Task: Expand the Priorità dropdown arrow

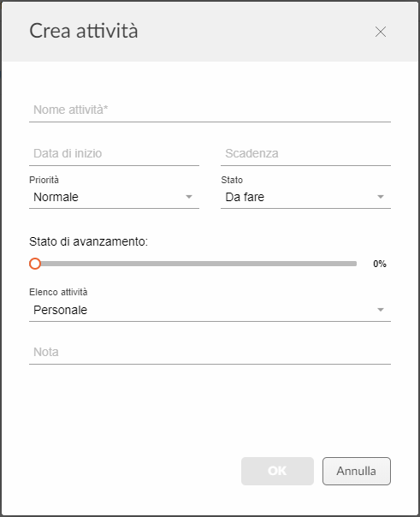Action: pos(189,197)
